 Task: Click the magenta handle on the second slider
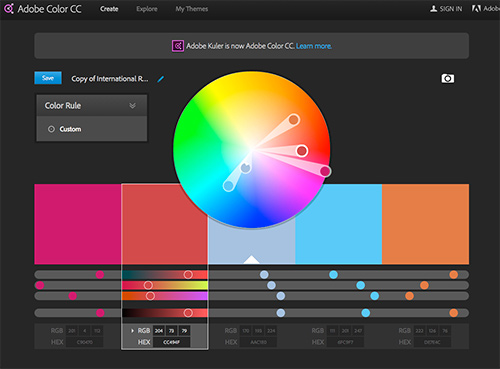(x=40, y=285)
